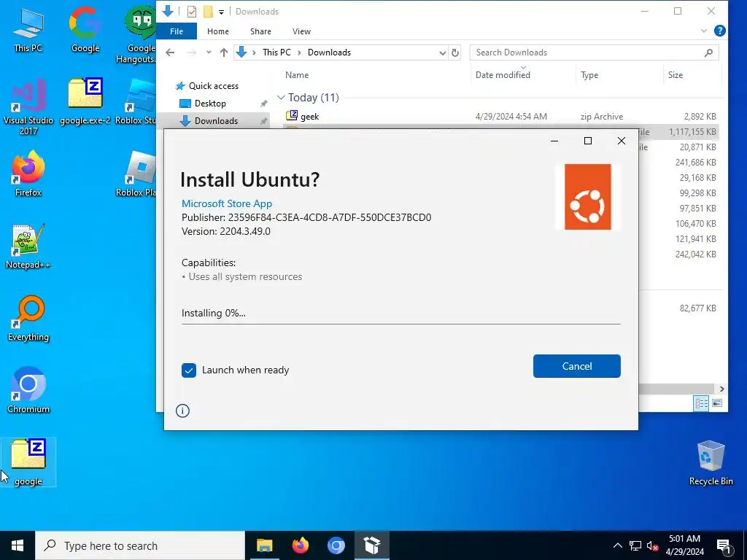Image resolution: width=747 pixels, height=560 pixels.
Task: Select Downloads in navigation pane
Action: pos(213,121)
